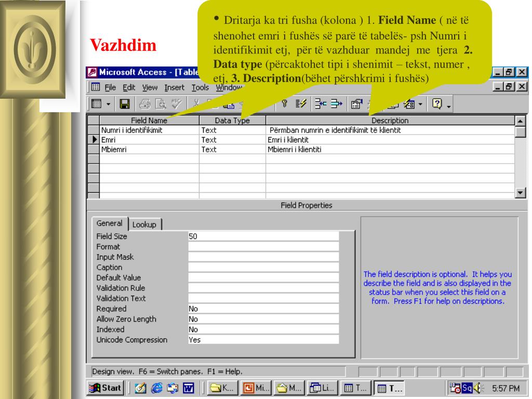532x399 pixels.
Task: Open the Properties toolbar icon
Action: [x=356, y=104]
